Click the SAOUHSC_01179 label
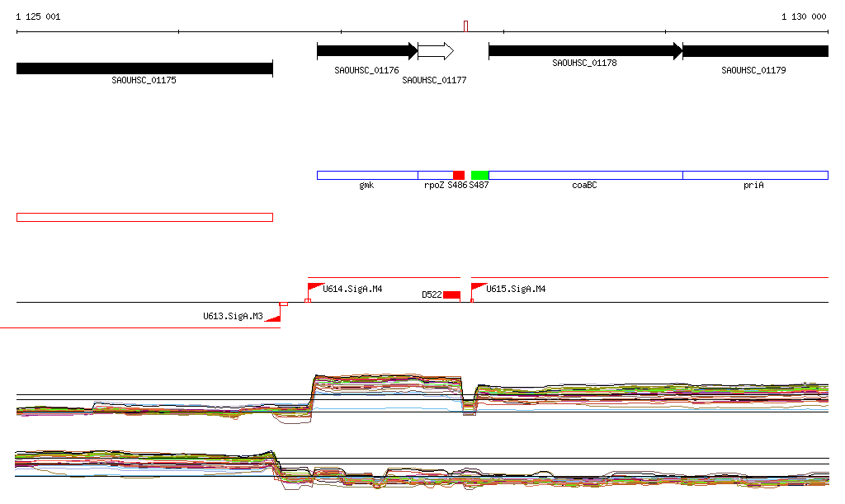Screen dimensions: 845x504 coord(753,71)
